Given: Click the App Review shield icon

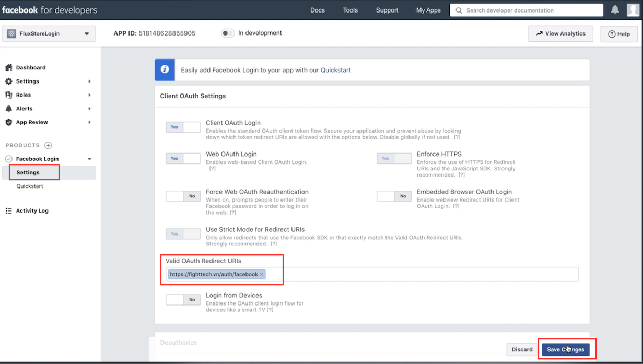Looking at the screenshot, I should coord(8,122).
